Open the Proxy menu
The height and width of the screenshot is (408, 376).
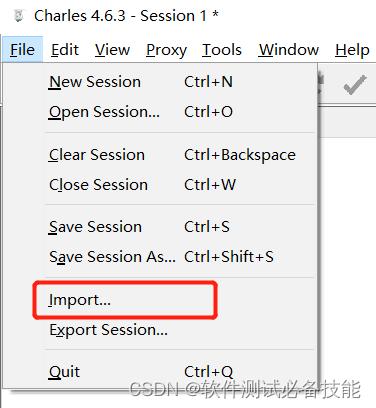(166, 50)
